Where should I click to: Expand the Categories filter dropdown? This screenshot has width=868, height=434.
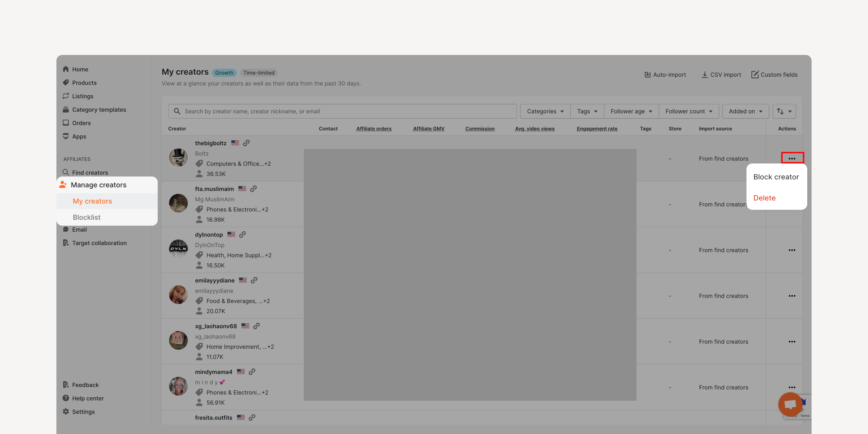[545, 111]
